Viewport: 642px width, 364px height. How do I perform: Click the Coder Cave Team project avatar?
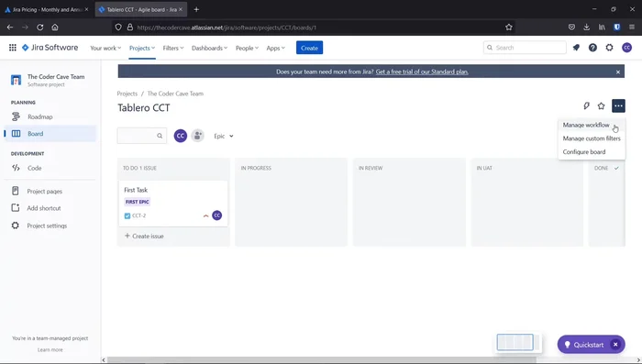click(x=16, y=80)
